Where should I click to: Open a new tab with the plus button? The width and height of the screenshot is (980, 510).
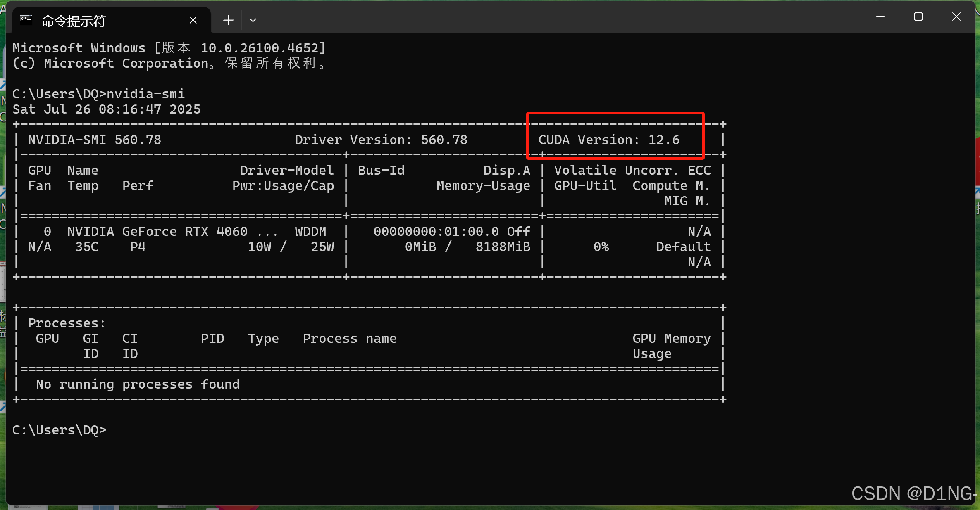tap(228, 20)
